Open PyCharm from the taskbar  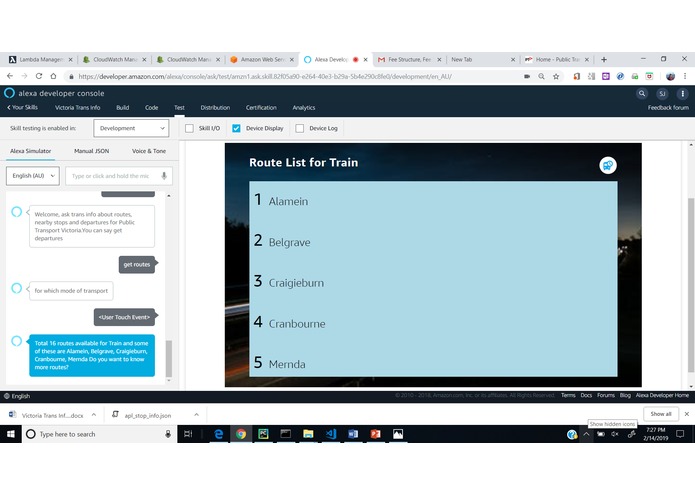click(x=263, y=434)
